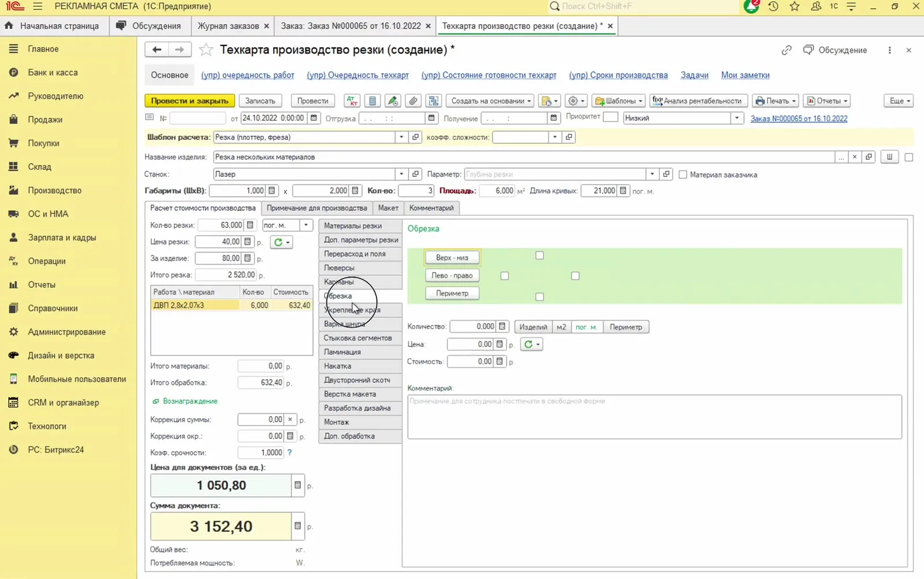Click the paperclip attachments icon in toolbar
Image resolution: width=924 pixels, height=579 pixels.
point(413,101)
